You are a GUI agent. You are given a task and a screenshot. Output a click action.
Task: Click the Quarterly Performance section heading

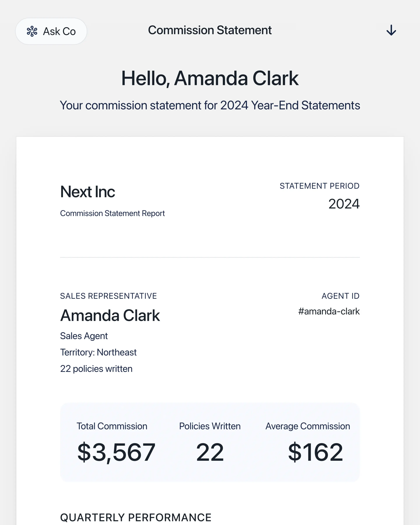tap(136, 517)
